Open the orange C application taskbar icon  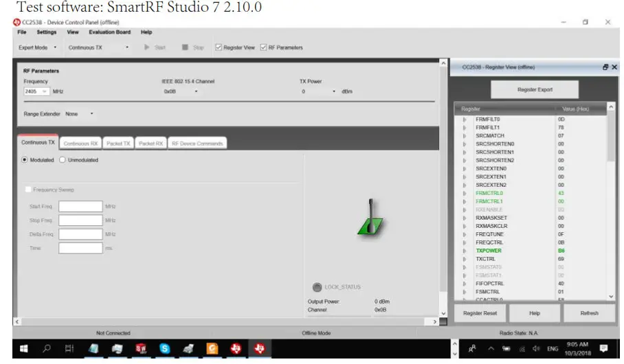(212, 349)
